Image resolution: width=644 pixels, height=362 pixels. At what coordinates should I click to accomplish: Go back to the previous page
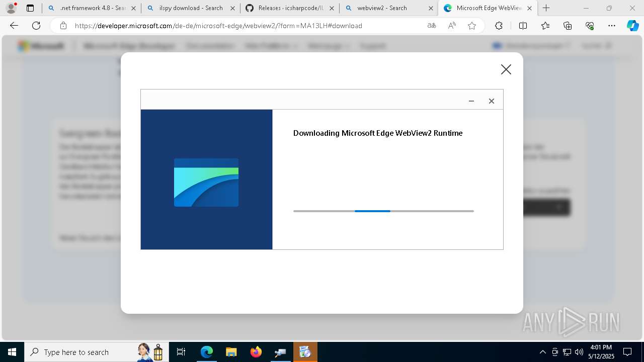click(14, 26)
